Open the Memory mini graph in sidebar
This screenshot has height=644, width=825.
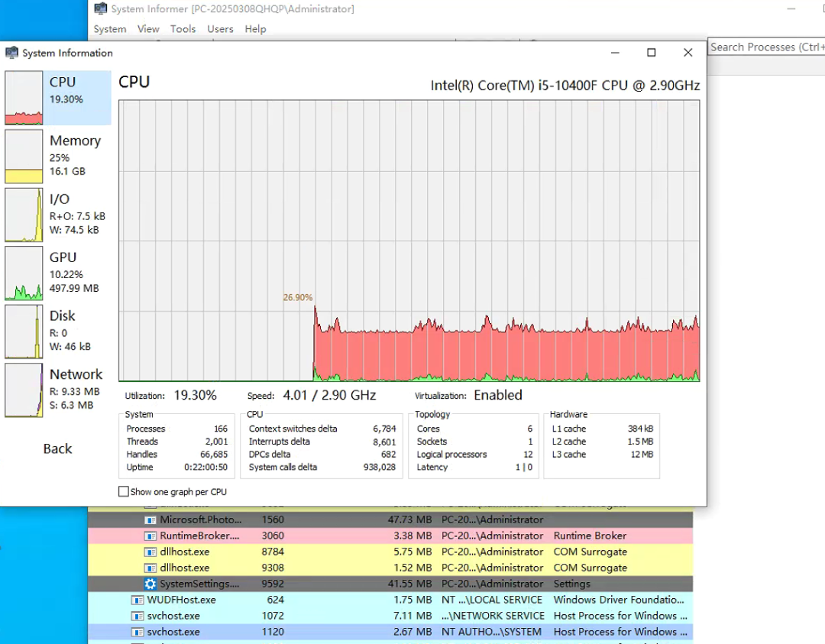[24, 157]
